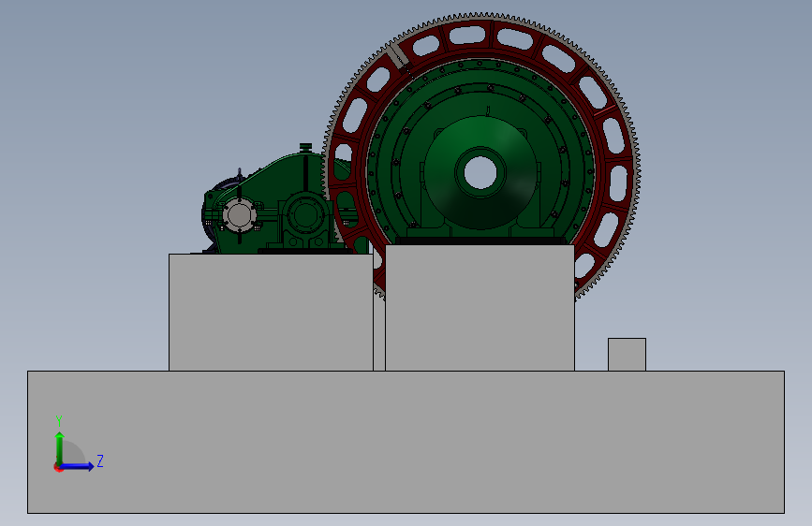Select the large gray foundation base block
This screenshot has width=812, height=526.
406,442
